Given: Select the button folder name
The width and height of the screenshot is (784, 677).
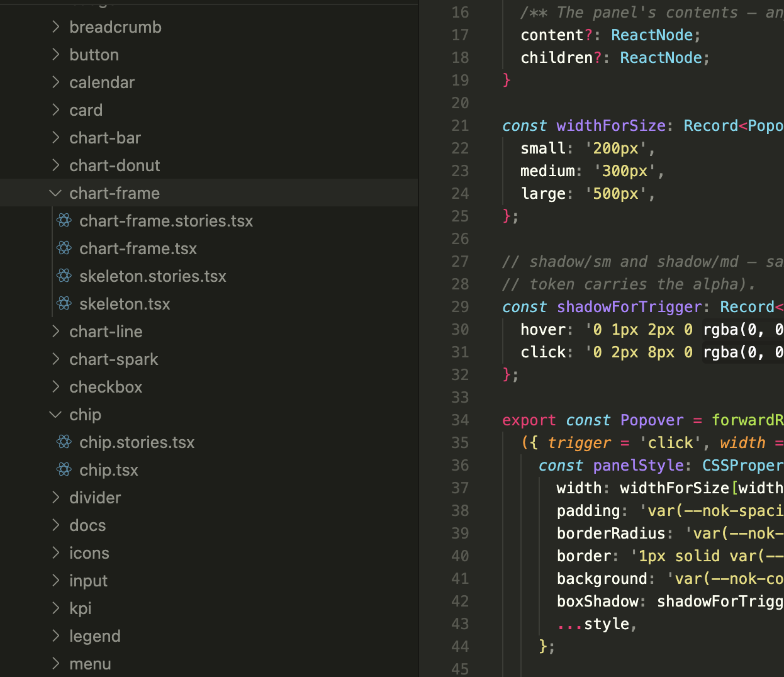Looking at the screenshot, I should (94, 55).
